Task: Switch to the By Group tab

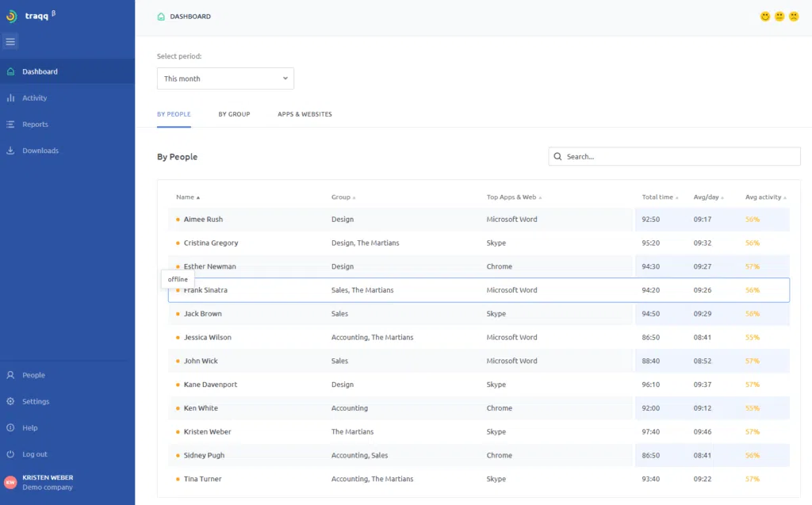Action: pos(234,114)
